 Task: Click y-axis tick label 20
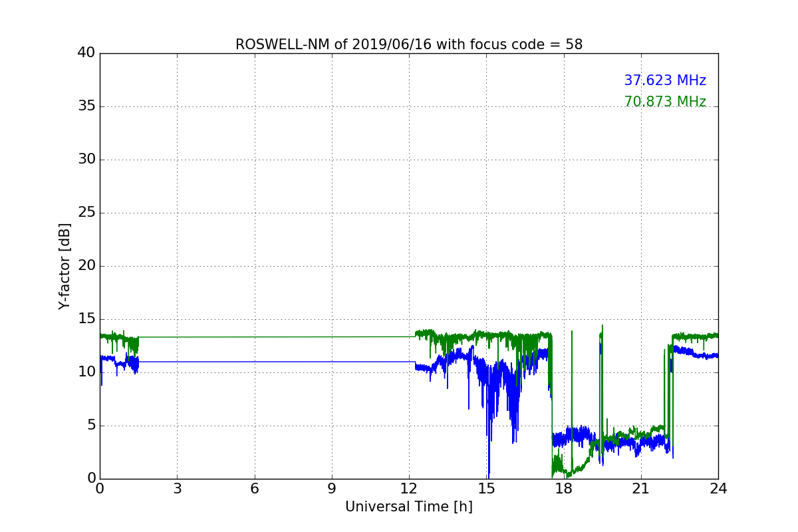(x=86, y=266)
